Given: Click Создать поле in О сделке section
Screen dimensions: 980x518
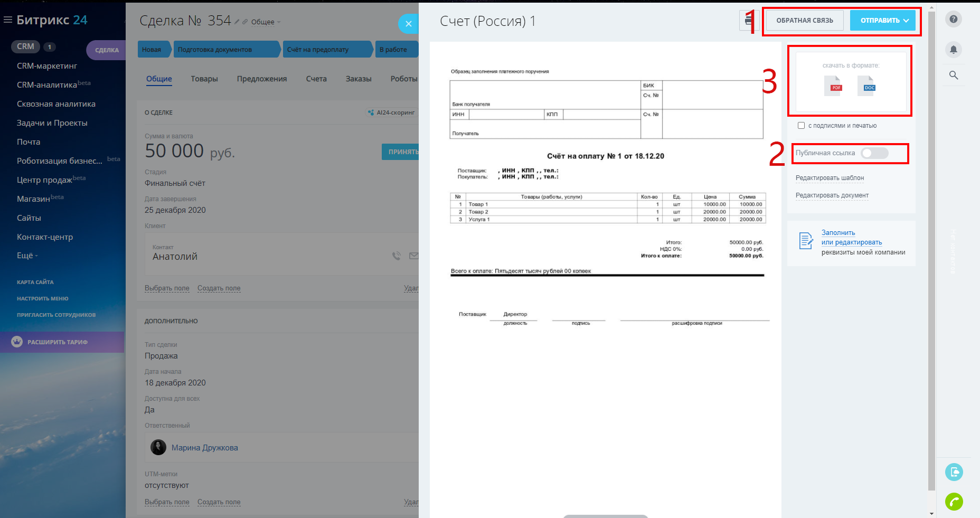Looking at the screenshot, I should coord(219,288).
